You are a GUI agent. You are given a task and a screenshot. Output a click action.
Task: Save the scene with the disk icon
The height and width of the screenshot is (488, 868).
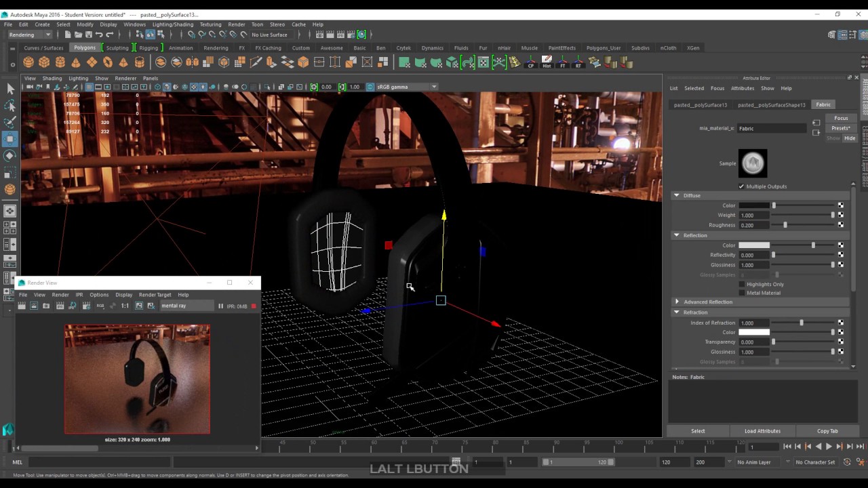tap(88, 35)
